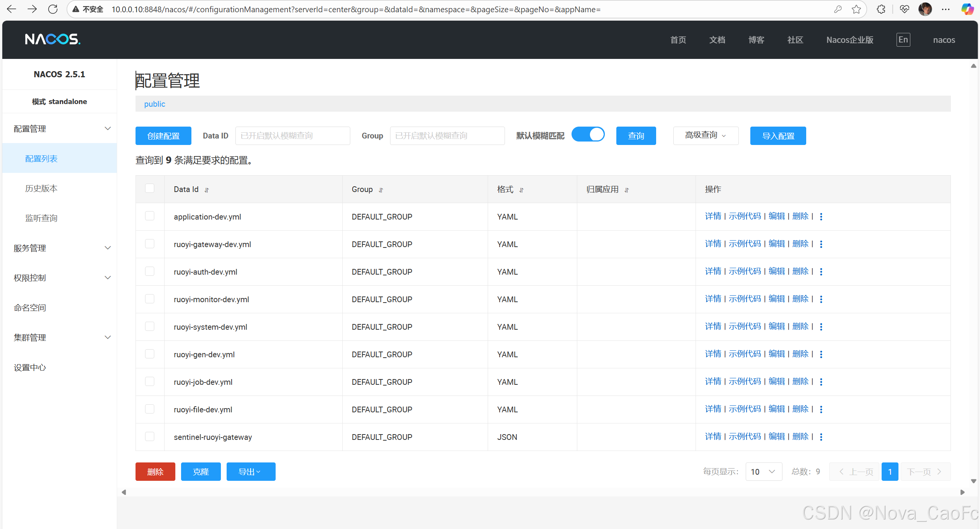Open 编辑 for ruoyi-job-dev.yml
Viewport: 980px width, 529px height.
click(777, 381)
